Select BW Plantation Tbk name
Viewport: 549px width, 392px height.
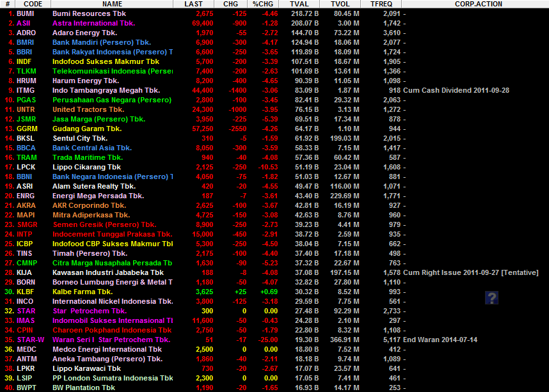coord(84,388)
